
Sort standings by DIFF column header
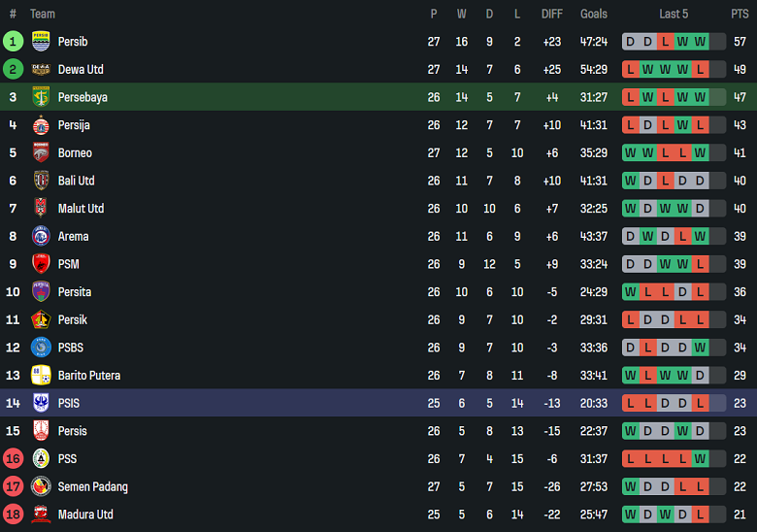(552, 14)
